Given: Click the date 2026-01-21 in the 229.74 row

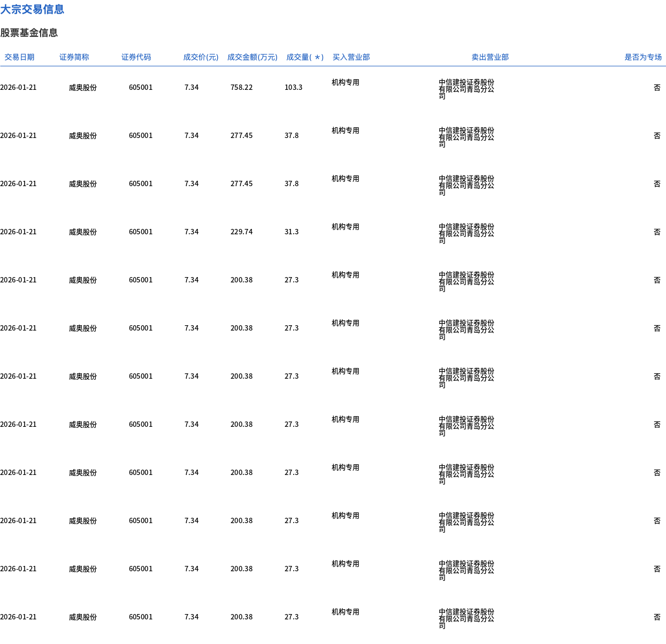Looking at the screenshot, I should click(x=18, y=232).
